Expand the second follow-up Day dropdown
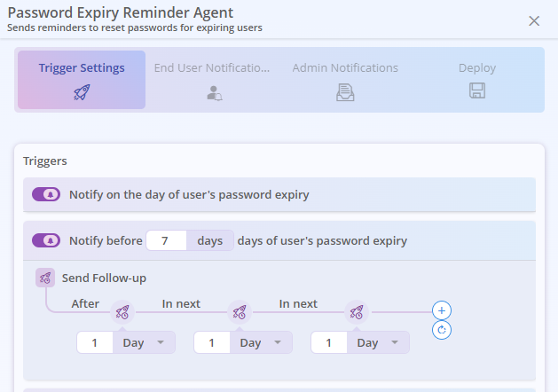The width and height of the screenshot is (558, 392). pos(261,342)
